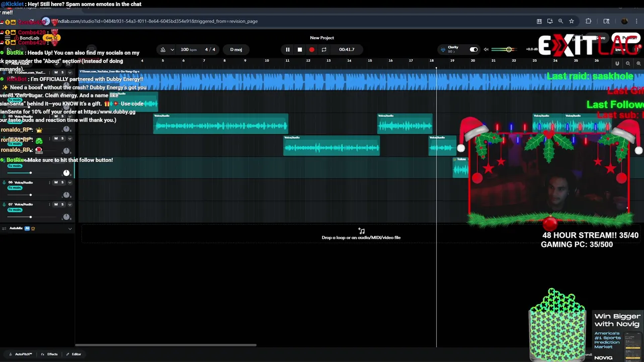Click track 06 pan knob
This screenshot has height=362, width=644.
[x=66, y=195]
